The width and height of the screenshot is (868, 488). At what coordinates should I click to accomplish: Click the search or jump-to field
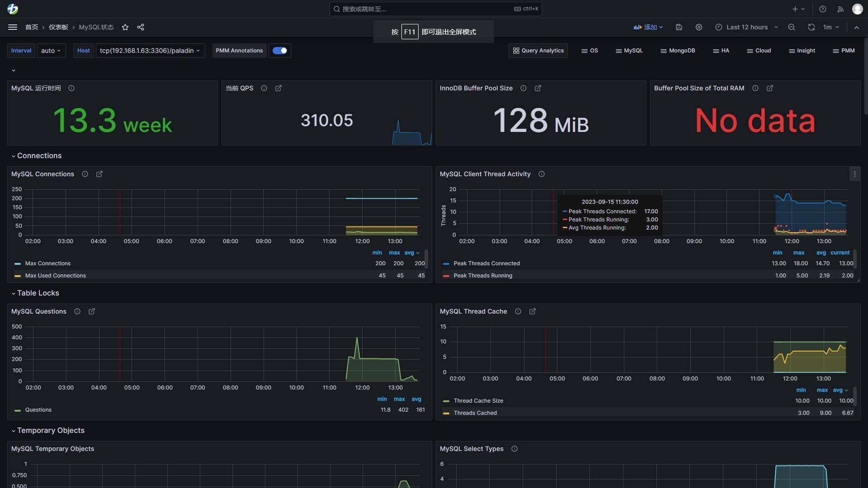(x=435, y=9)
